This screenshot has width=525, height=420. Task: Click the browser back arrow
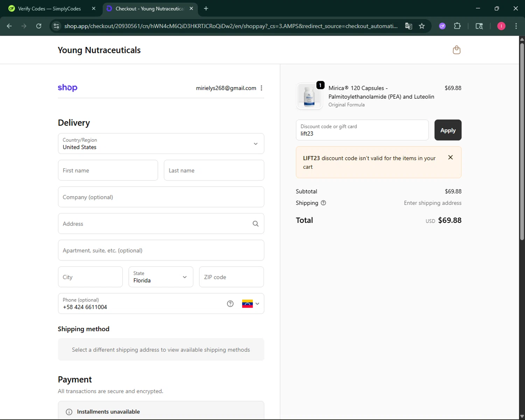point(9,26)
